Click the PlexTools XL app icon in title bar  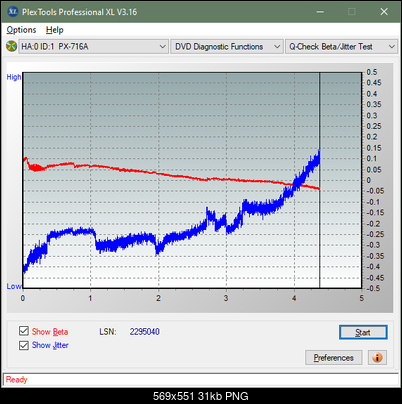tap(13, 12)
